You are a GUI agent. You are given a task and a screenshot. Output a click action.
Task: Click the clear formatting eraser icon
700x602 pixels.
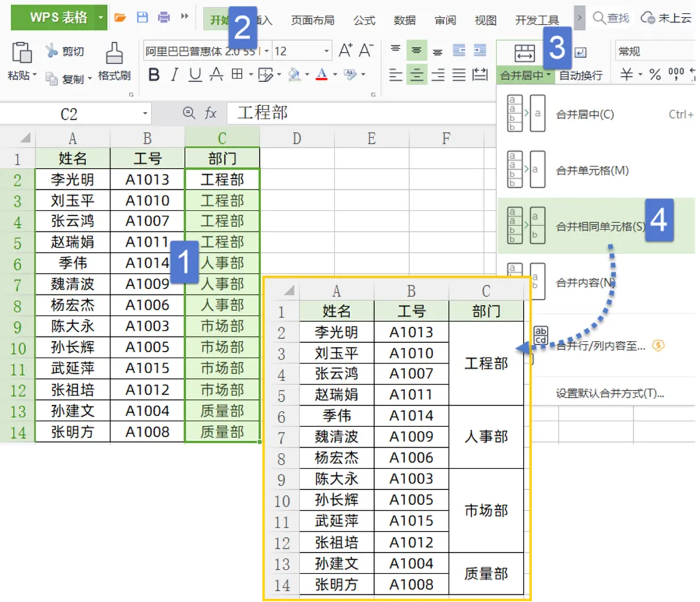[350, 75]
